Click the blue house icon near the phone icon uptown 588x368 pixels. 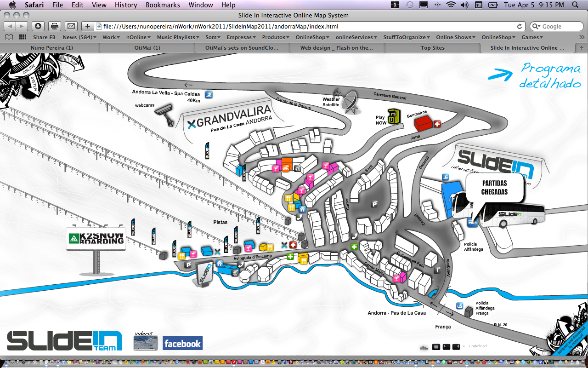tap(302, 209)
